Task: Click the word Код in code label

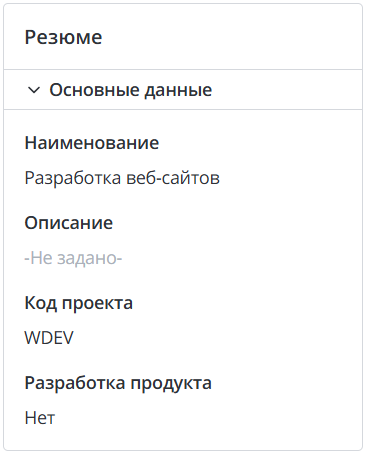Action: (x=41, y=303)
